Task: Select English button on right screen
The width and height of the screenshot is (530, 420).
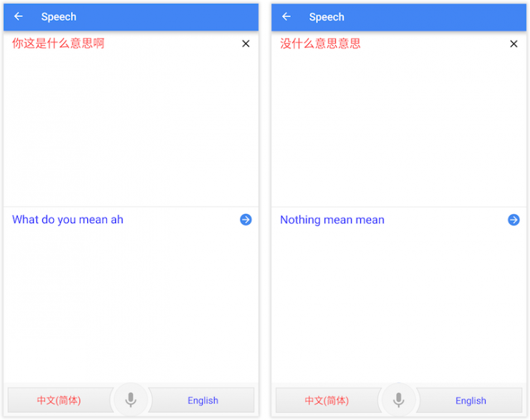Action: pos(470,401)
